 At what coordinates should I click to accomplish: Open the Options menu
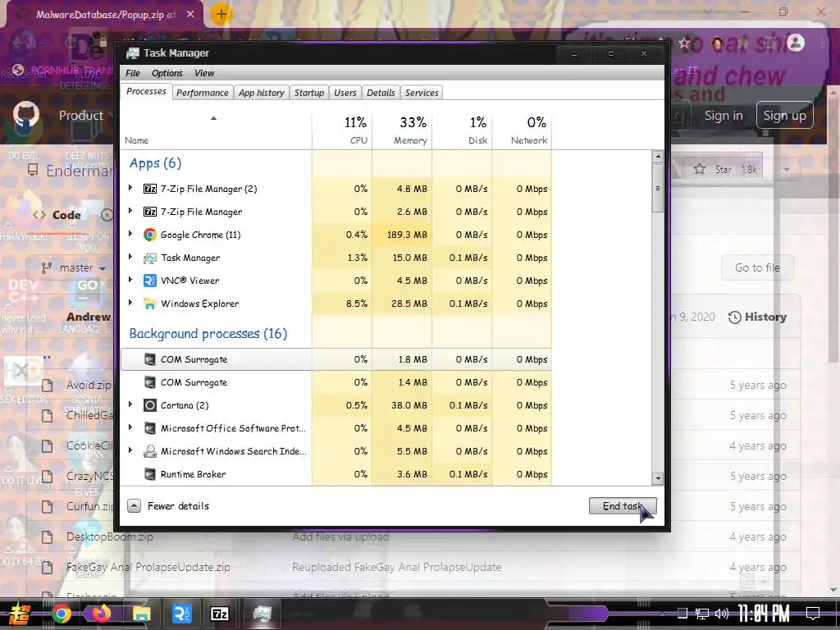pyautogui.click(x=167, y=73)
